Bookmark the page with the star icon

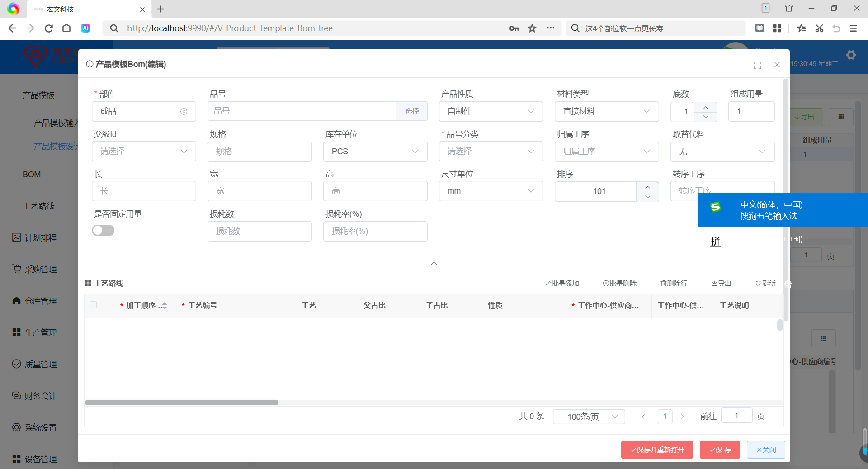(x=532, y=28)
